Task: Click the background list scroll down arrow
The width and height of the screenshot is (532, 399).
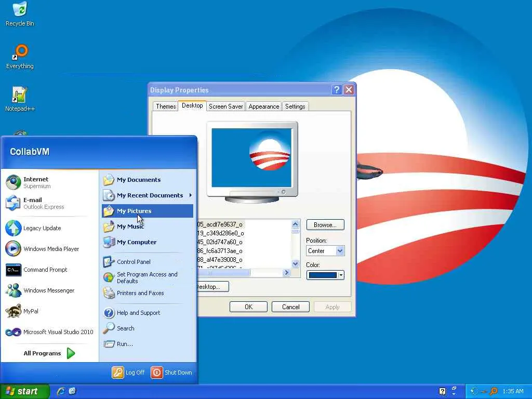Action: coord(295,263)
